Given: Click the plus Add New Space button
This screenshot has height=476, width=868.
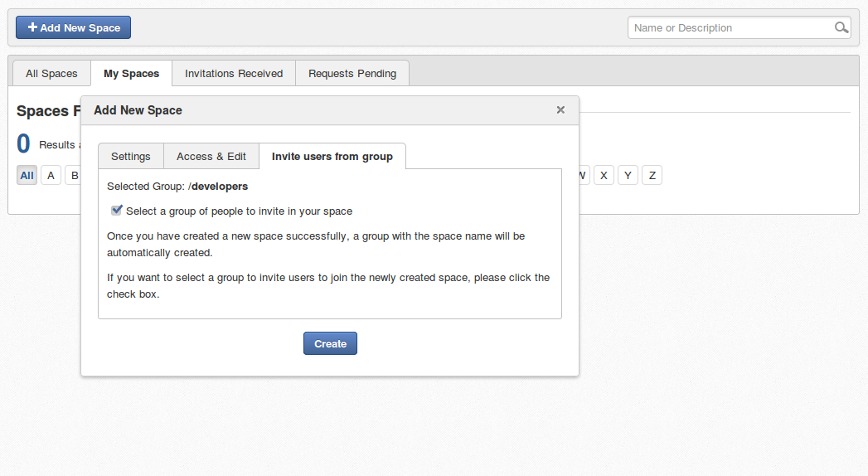Looking at the screenshot, I should 74,27.
